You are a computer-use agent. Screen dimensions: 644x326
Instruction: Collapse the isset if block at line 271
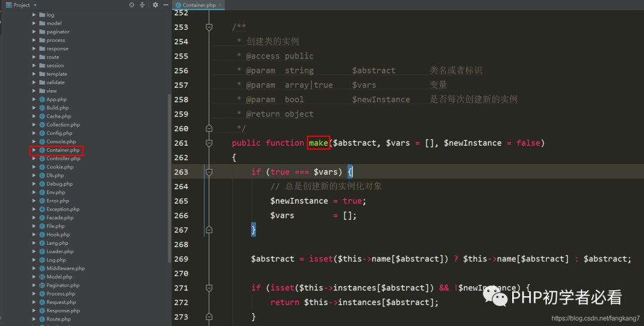click(209, 288)
